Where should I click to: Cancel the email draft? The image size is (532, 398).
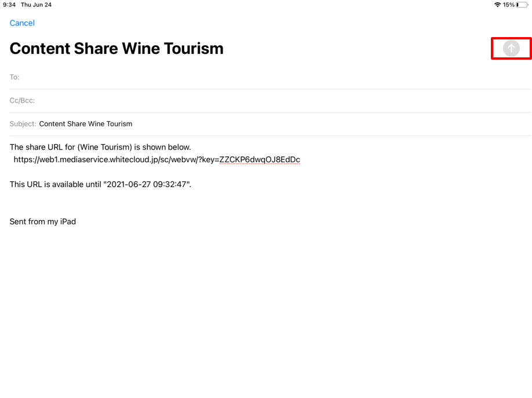[22, 23]
